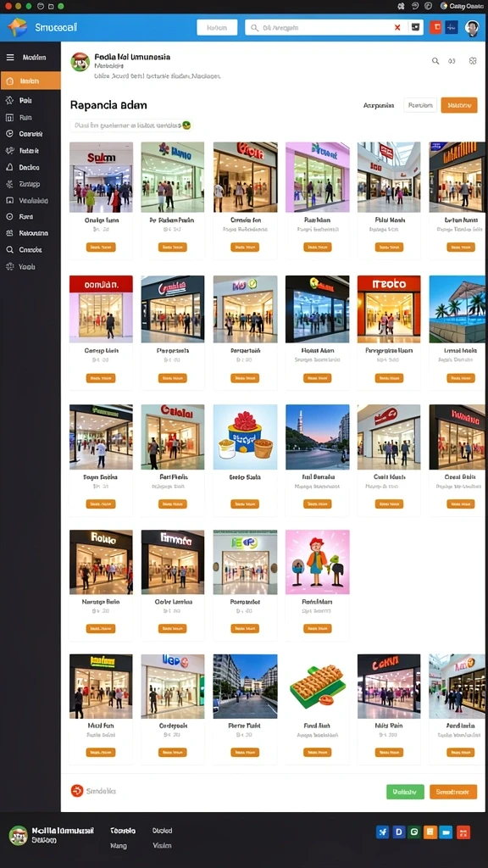
Task: Click orange button under the waffle card
Action: [x=317, y=753]
